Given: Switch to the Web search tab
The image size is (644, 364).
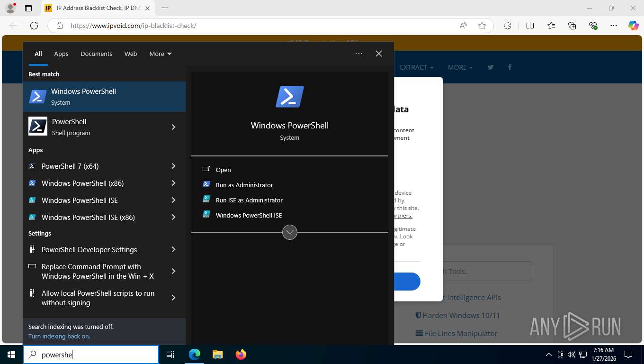Looking at the screenshot, I should click(131, 54).
